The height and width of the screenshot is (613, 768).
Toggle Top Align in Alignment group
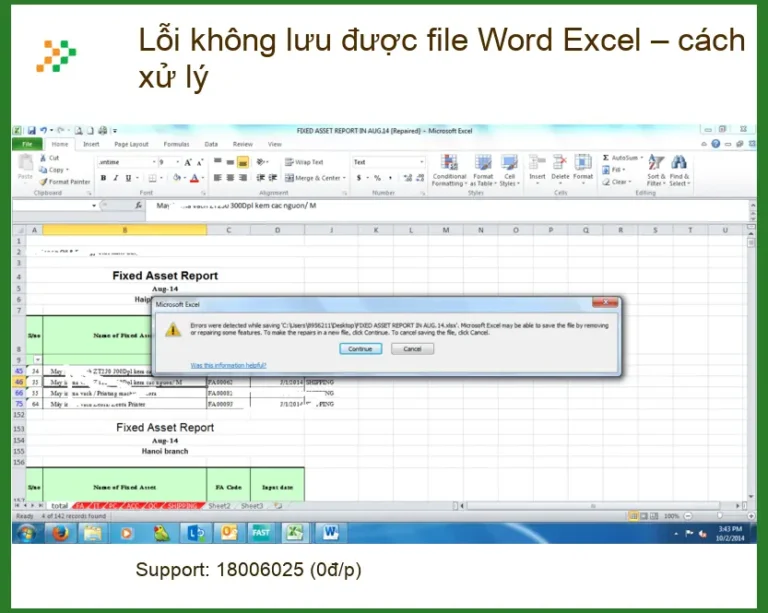(217, 162)
